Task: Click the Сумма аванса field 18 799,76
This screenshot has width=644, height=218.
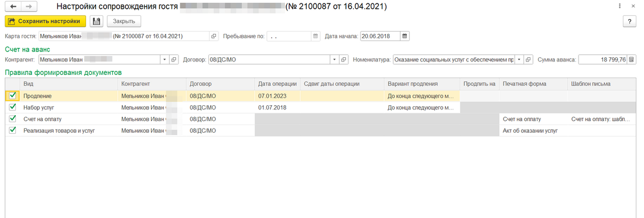Action: pyautogui.click(x=602, y=60)
